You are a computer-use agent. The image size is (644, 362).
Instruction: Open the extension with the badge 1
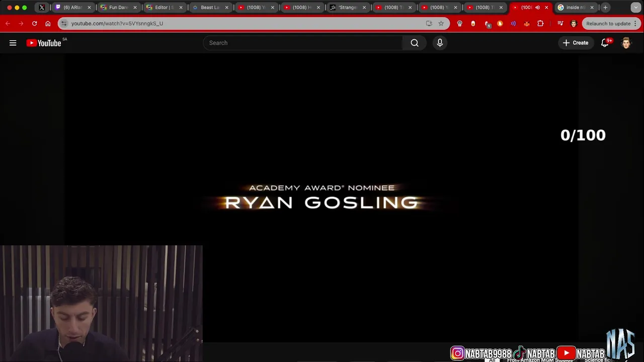[487, 24]
